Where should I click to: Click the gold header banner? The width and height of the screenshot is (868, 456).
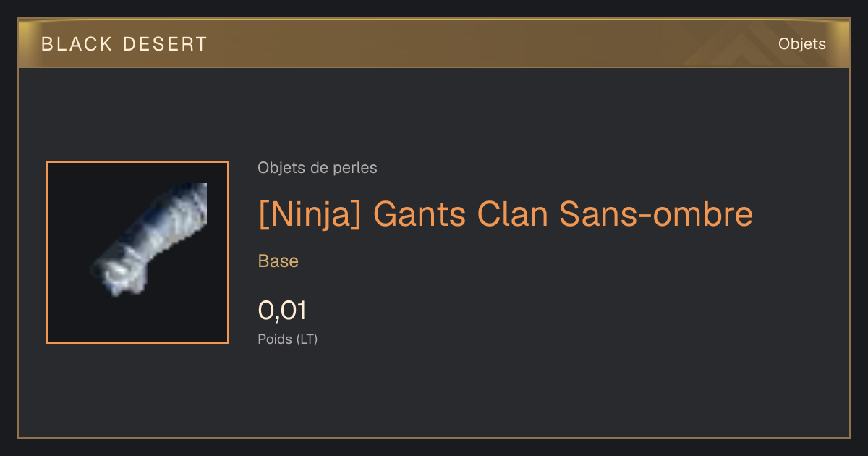pyautogui.click(x=434, y=43)
